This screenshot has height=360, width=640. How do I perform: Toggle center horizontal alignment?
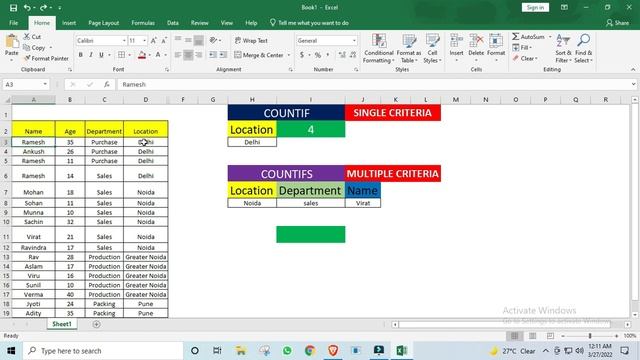(188, 55)
